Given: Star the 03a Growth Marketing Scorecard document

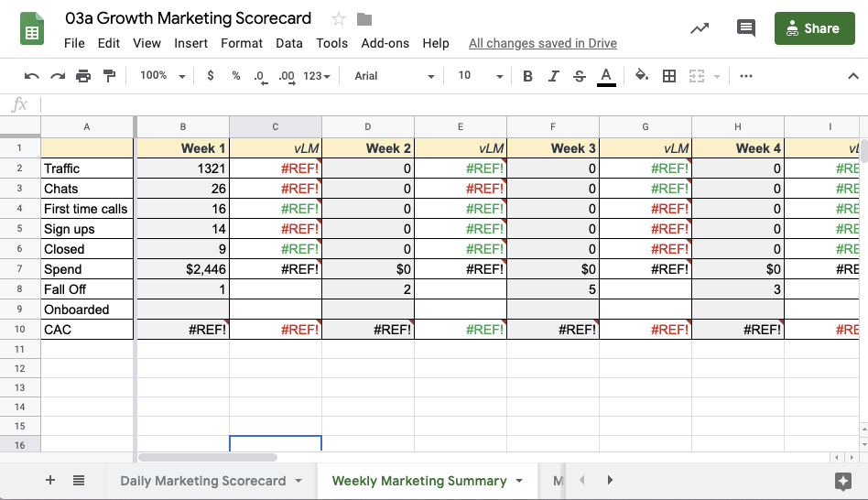Looking at the screenshot, I should 338,19.
